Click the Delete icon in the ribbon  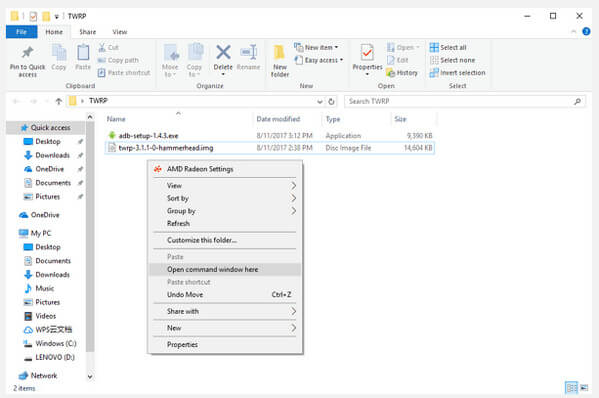(223, 53)
